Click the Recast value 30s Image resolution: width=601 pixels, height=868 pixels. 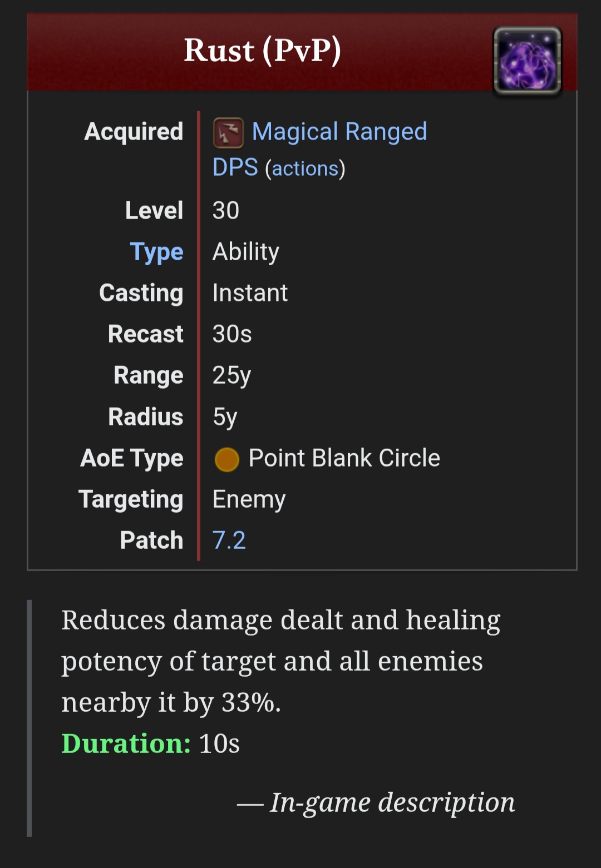(232, 334)
